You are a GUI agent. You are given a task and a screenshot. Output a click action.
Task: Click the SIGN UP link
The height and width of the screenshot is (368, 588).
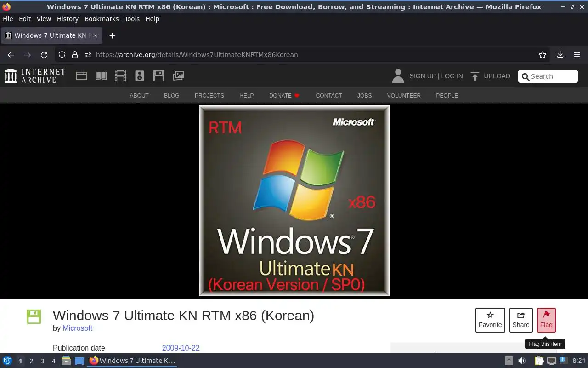point(423,76)
